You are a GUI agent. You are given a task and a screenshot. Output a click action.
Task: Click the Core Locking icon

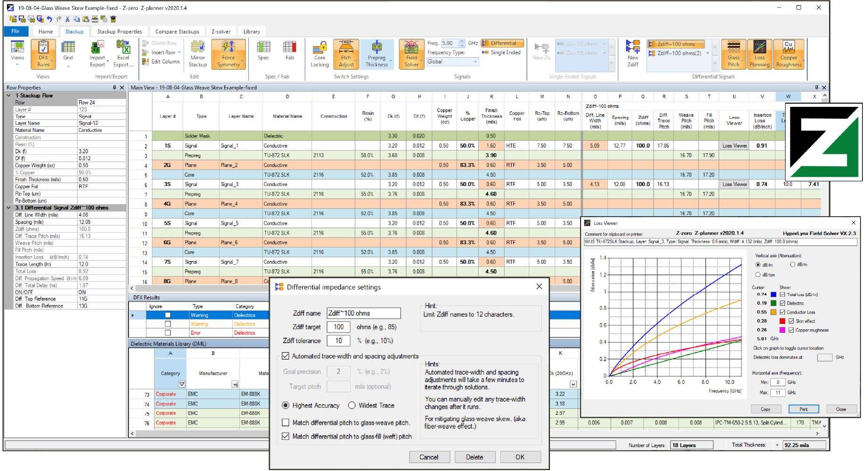click(x=319, y=54)
